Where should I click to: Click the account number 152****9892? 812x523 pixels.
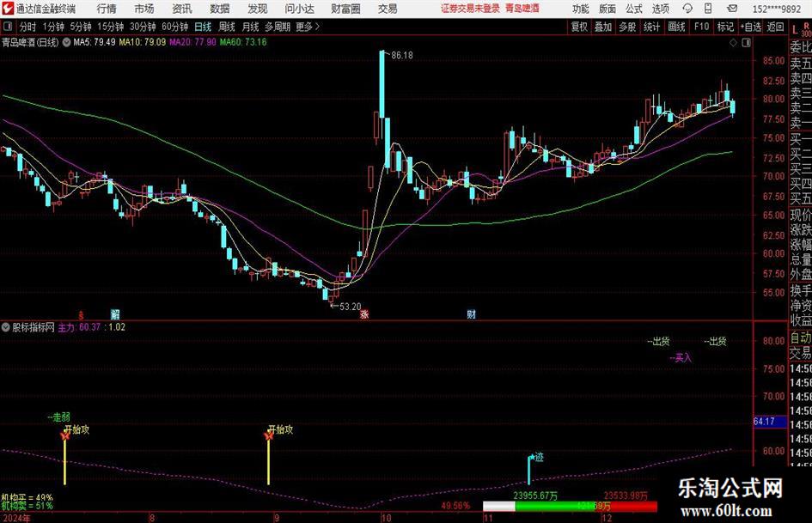[776, 9]
